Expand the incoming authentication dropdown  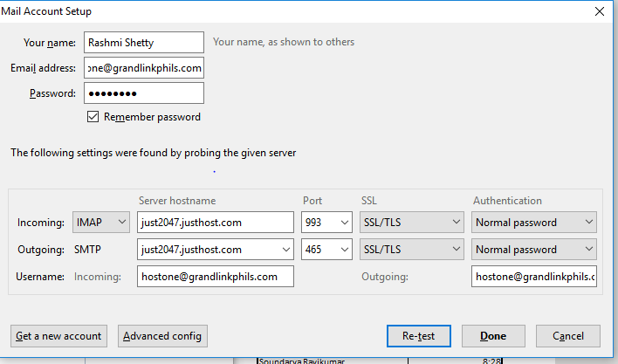click(x=534, y=223)
